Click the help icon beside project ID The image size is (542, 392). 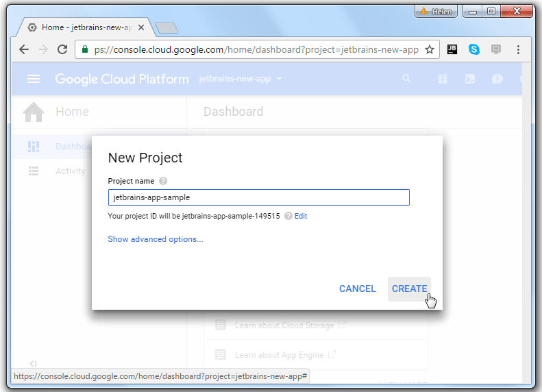tap(288, 216)
